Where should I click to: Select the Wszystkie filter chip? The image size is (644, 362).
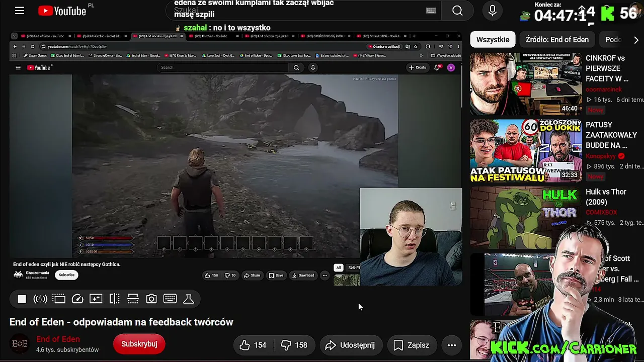(x=493, y=39)
